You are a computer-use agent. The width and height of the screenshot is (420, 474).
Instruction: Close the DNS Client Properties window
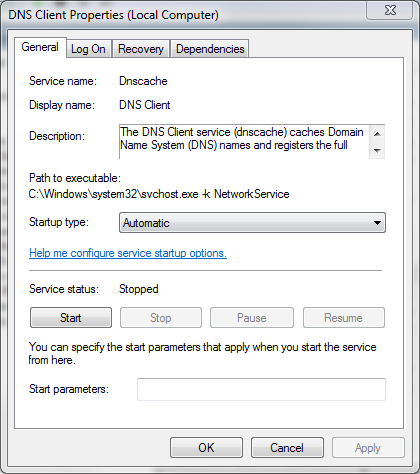click(x=390, y=10)
